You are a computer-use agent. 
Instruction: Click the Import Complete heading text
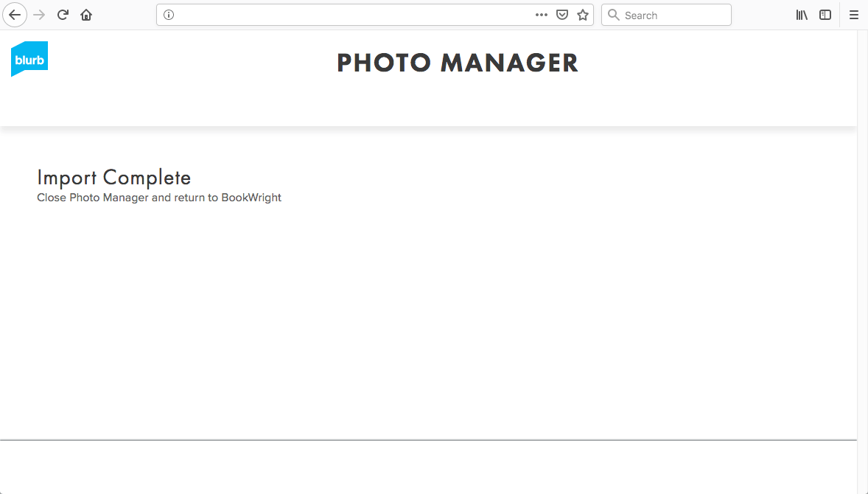click(x=114, y=178)
